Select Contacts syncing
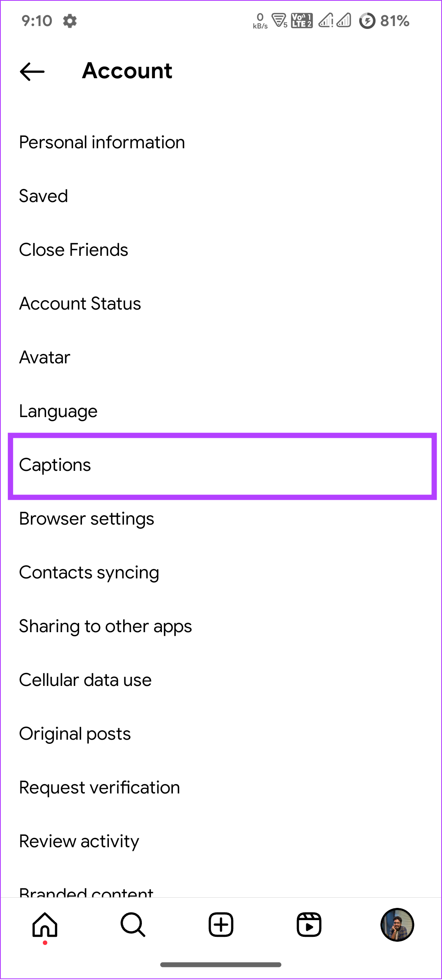The width and height of the screenshot is (442, 980). (x=221, y=573)
